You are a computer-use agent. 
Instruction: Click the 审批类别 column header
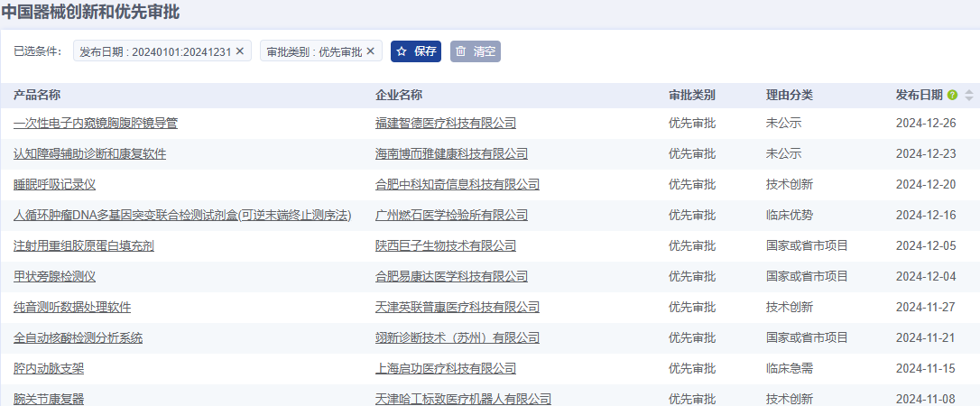click(692, 96)
